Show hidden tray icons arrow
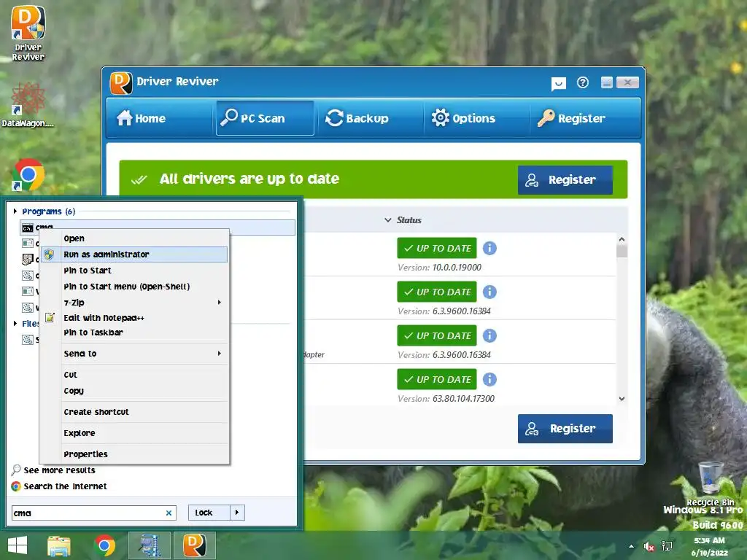747x560 pixels. click(x=631, y=546)
